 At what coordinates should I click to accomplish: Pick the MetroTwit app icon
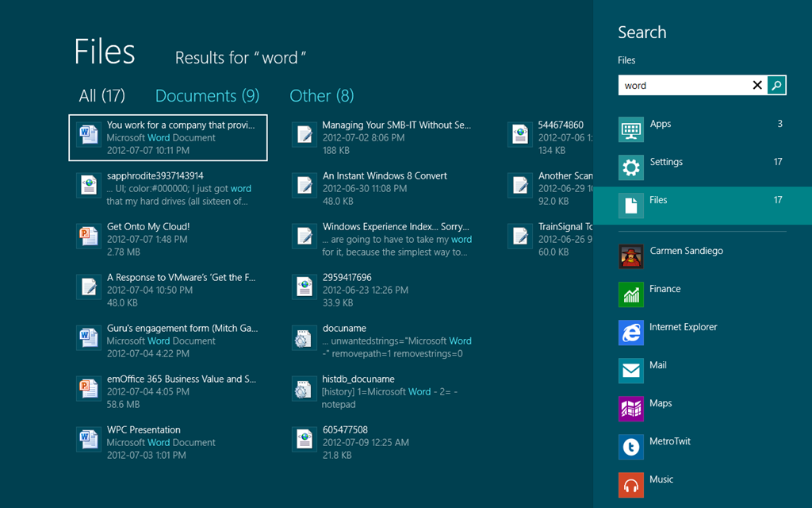[631, 447]
